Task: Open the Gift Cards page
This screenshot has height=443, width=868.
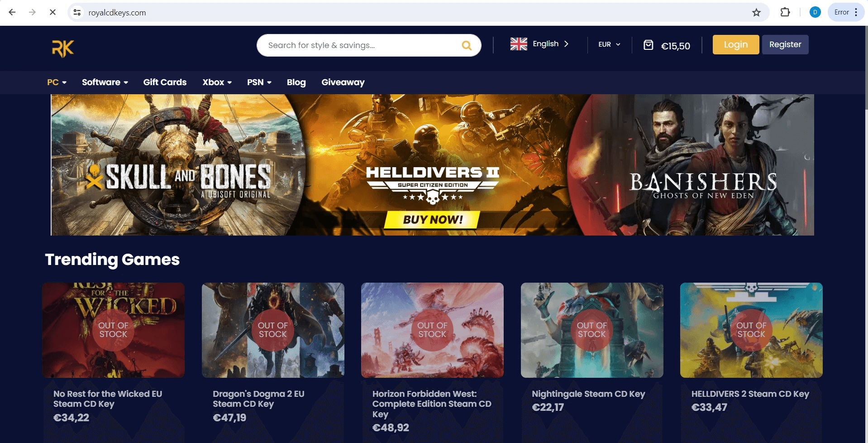Action: [165, 82]
